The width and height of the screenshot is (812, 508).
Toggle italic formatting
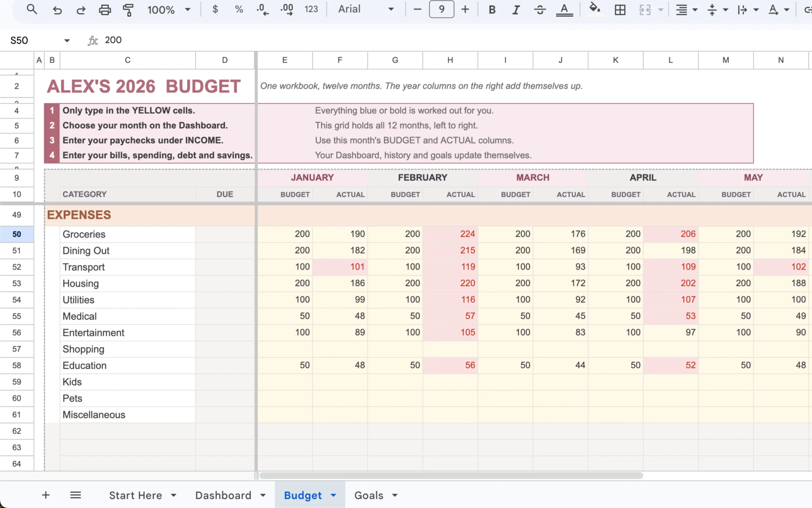tap(516, 10)
